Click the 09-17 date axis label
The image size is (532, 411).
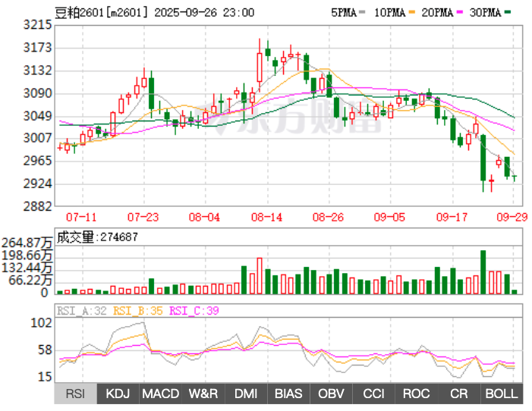click(452, 217)
